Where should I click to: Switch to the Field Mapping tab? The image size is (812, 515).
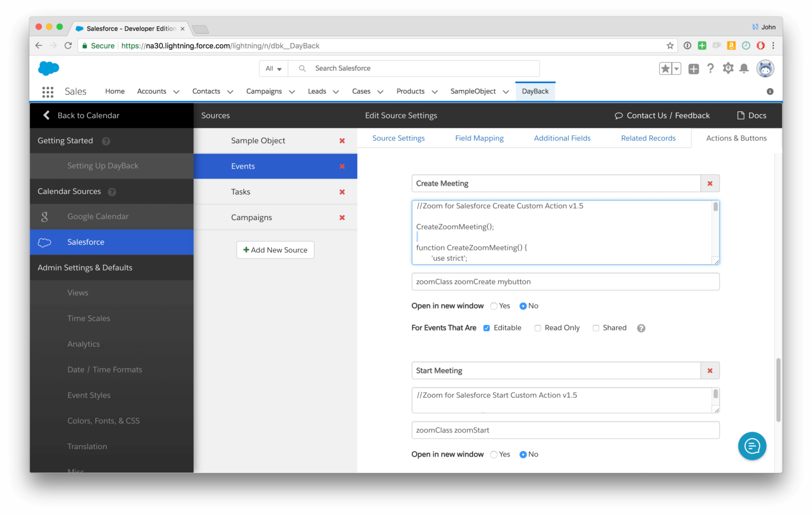click(479, 138)
